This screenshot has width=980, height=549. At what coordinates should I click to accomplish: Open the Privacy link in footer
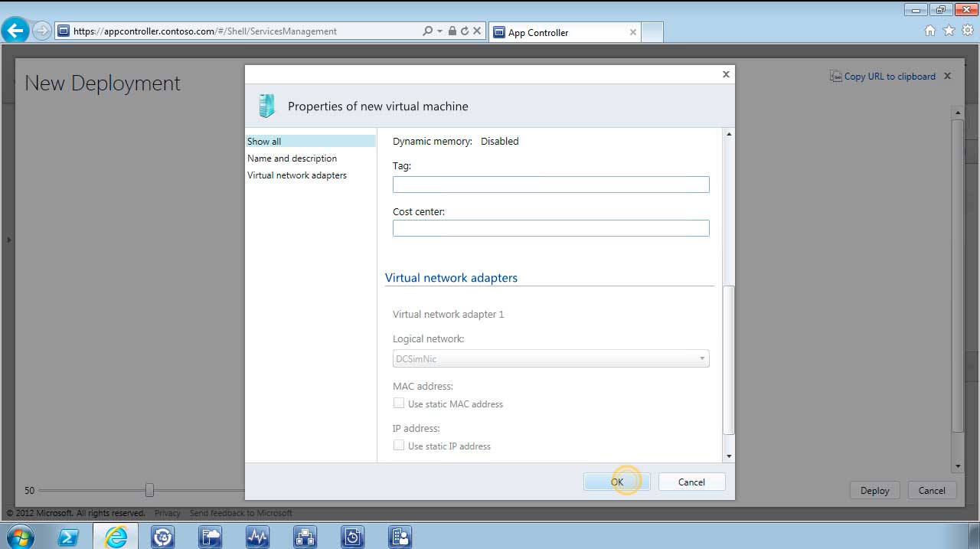coord(168,513)
